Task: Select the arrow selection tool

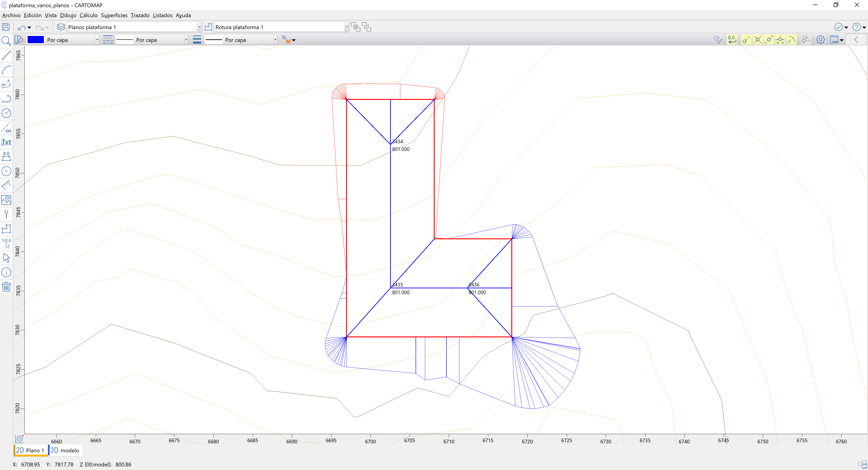Action: [x=6, y=257]
